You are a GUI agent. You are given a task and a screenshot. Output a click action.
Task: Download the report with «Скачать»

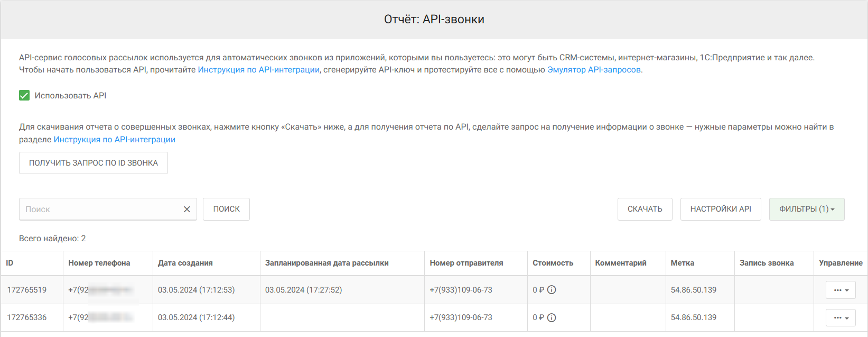coord(645,209)
